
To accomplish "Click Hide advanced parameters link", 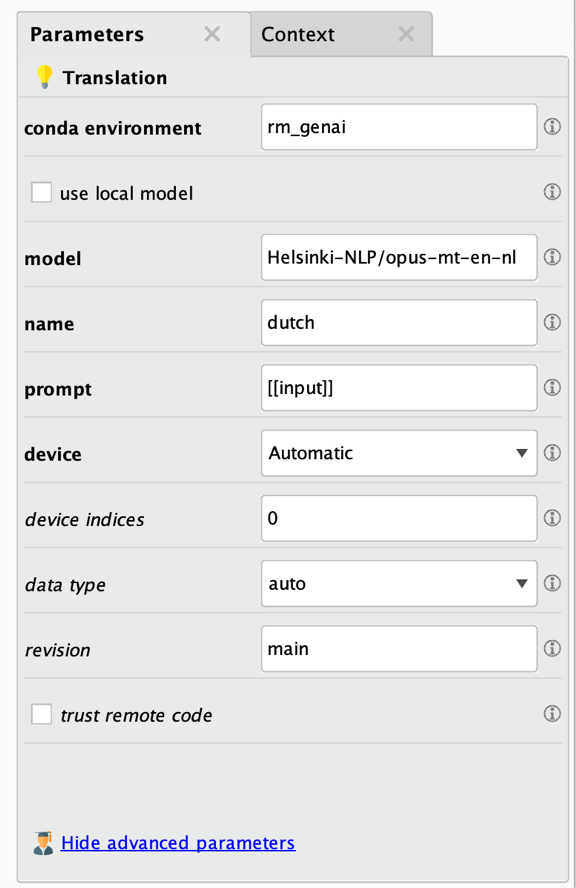I will point(178,842).
